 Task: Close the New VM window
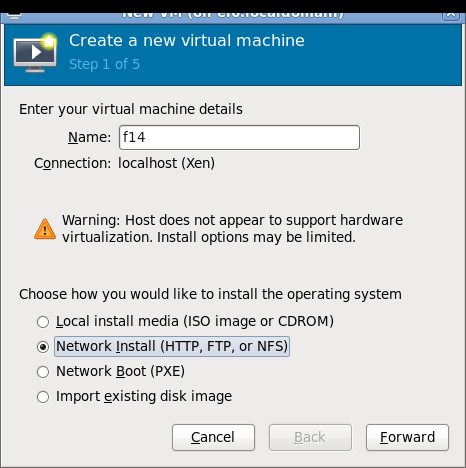click(x=451, y=16)
